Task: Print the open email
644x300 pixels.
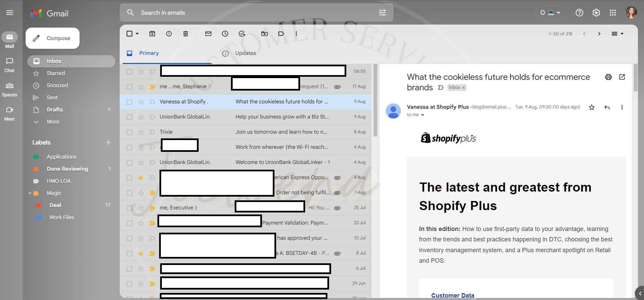Action: pos(608,77)
